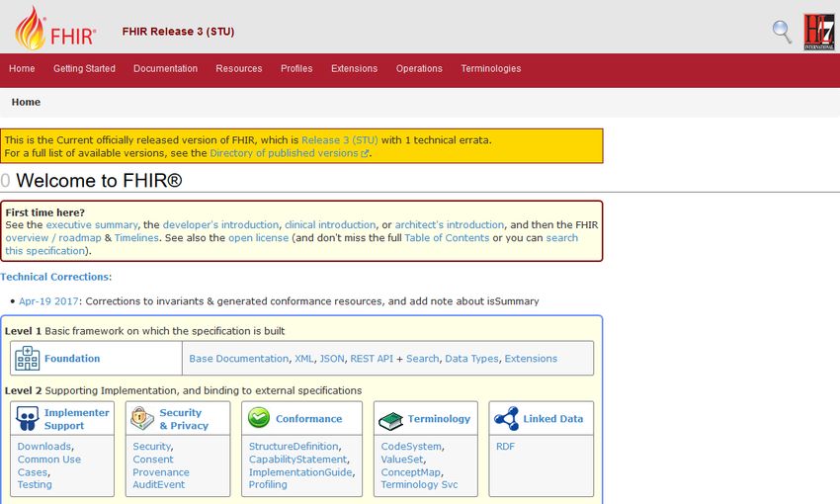This screenshot has width=840, height=504.
Task: Click the Conformance green checkmark icon
Action: (259, 418)
